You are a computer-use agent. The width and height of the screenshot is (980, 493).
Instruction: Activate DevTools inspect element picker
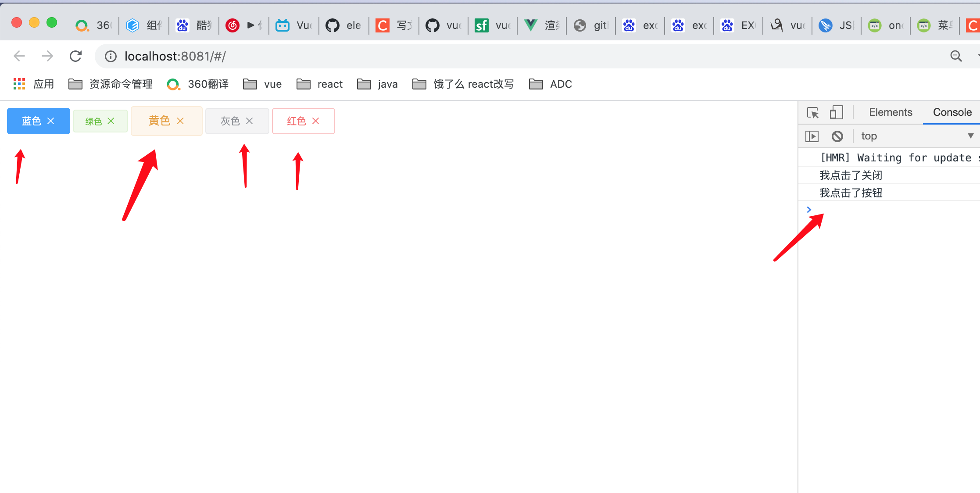pyautogui.click(x=813, y=113)
